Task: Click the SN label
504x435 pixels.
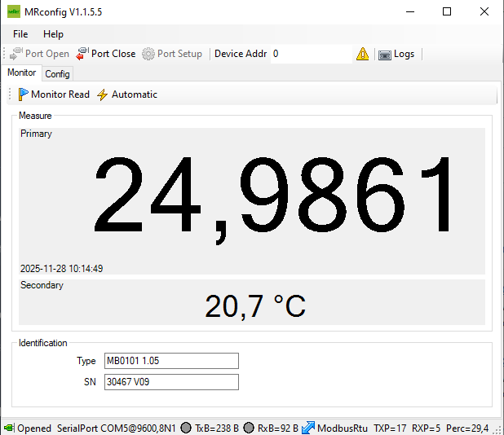Action: pos(90,382)
